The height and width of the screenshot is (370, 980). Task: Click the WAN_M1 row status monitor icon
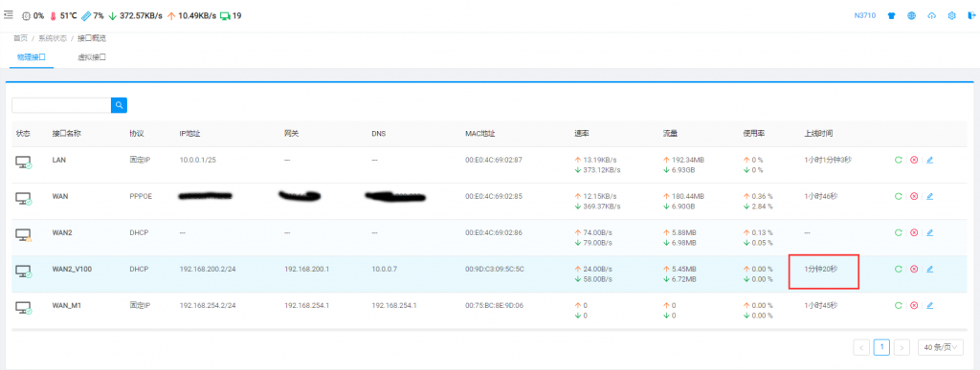coord(24,308)
